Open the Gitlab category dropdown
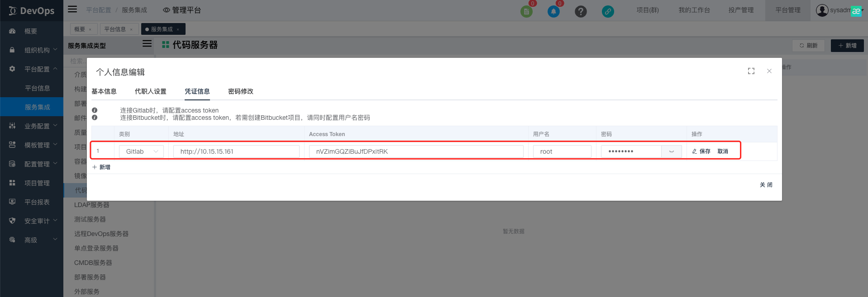 (141, 151)
